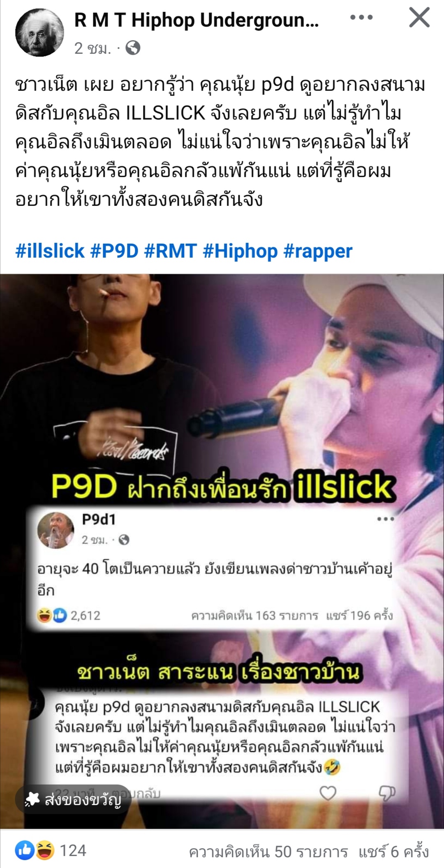This screenshot has width=444, height=868.
Task: Tap the P9d1 avatar in the embedded post
Action: (55, 530)
